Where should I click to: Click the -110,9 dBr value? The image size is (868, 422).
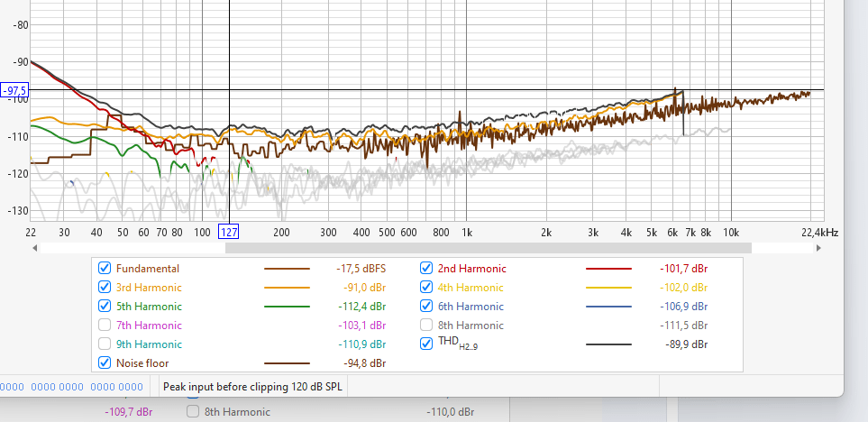tap(362, 344)
